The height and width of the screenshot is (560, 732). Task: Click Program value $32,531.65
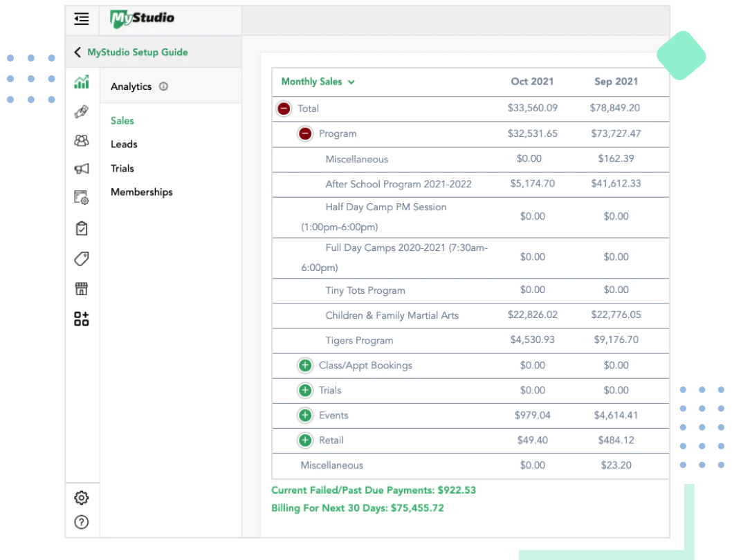click(x=532, y=133)
